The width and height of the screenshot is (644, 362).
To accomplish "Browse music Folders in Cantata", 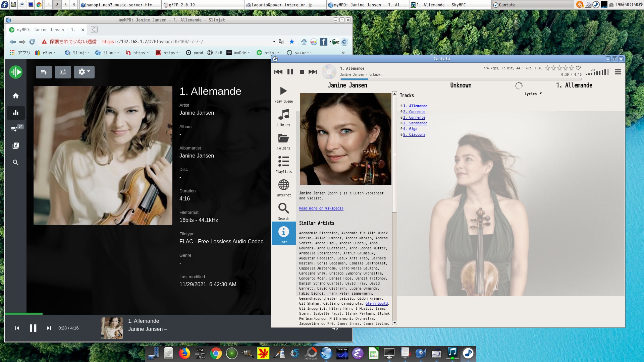I will [283, 141].
